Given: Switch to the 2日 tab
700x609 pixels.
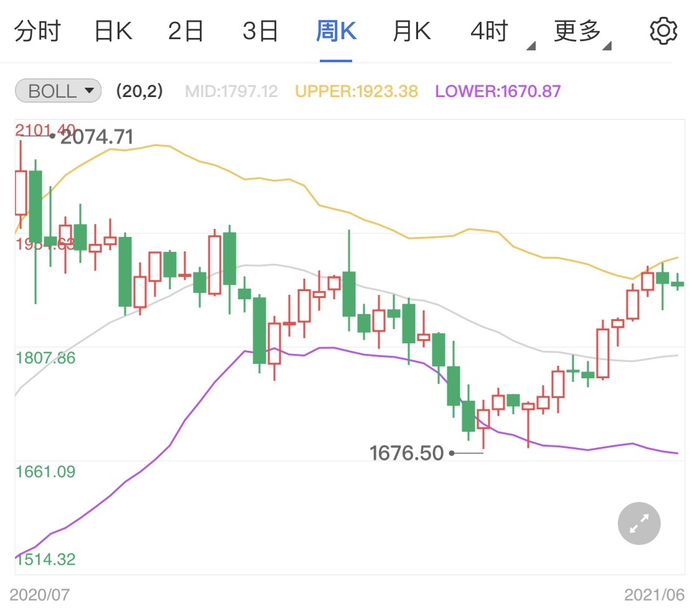Looking at the screenshot, I should point(186,32).
